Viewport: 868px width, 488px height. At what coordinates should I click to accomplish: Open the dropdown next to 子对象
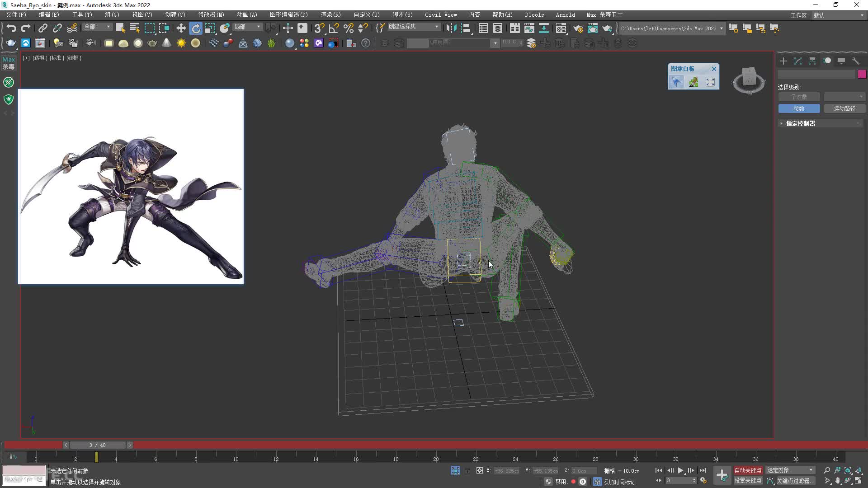(844, 97)
